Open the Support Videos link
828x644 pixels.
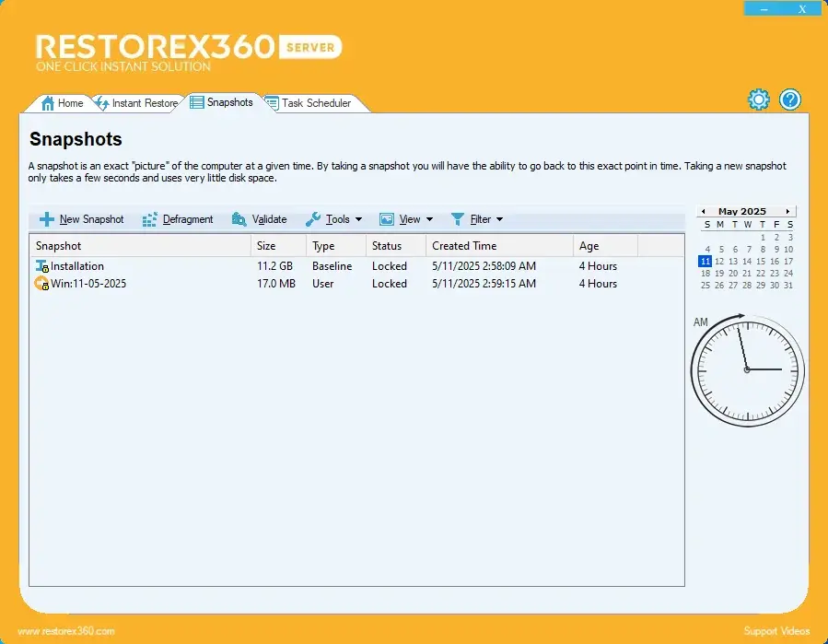coord(776,631)
